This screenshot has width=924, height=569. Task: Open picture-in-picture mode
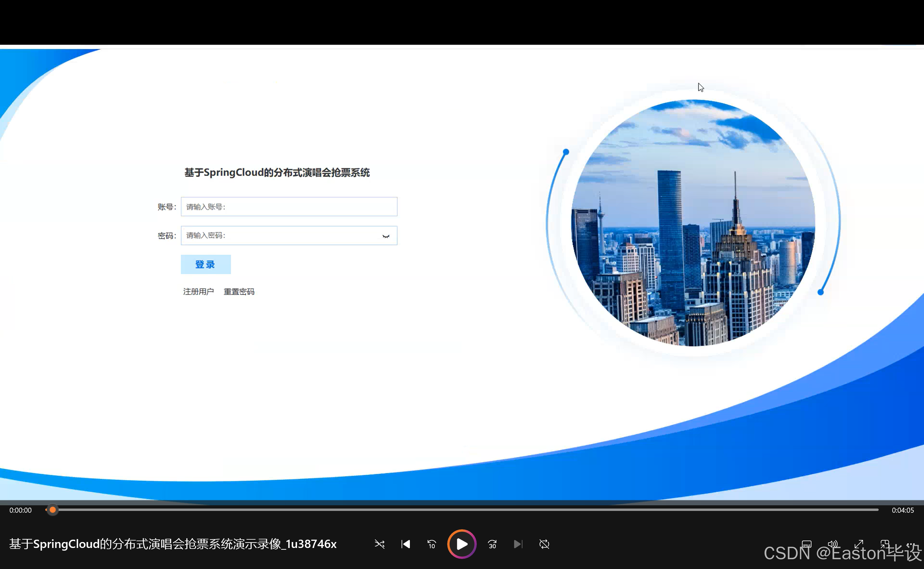[x=885, y=544]
